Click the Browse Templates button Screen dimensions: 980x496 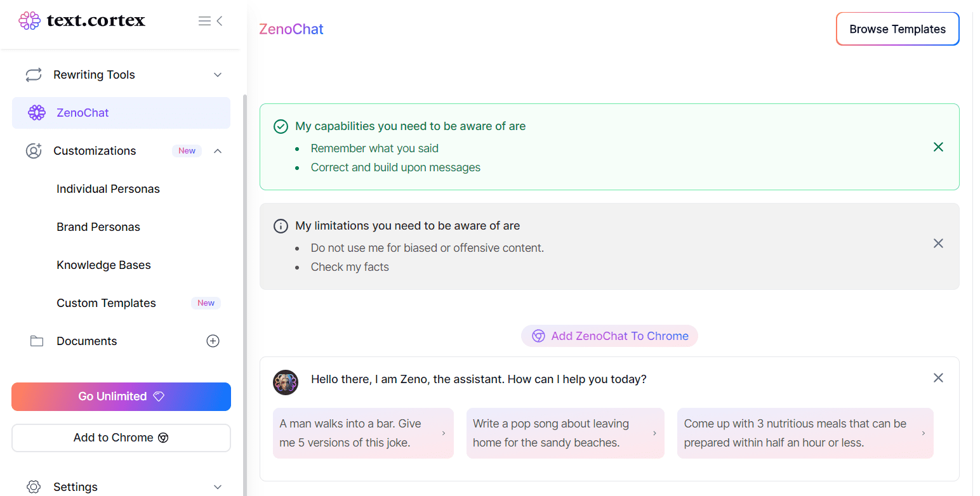(897, 29)
